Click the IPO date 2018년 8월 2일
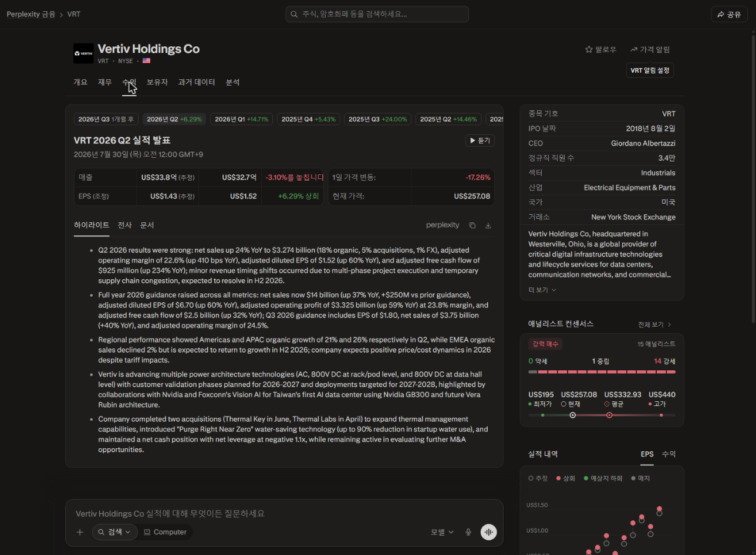Screen dimensions: 756x555 pos(651,128)
